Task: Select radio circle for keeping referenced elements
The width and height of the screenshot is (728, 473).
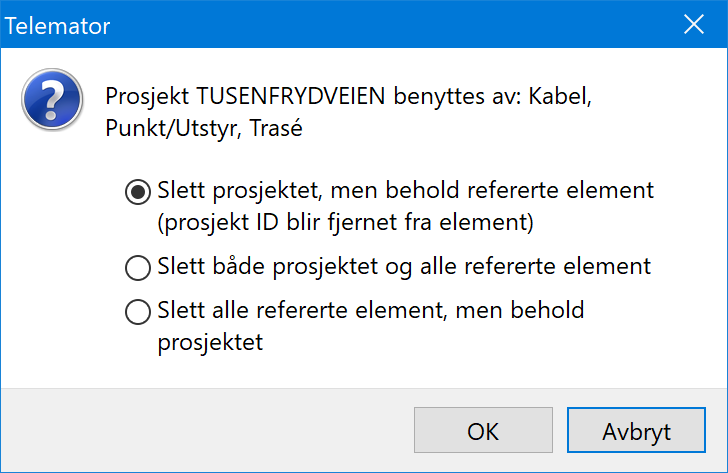Action: [138, 192]
